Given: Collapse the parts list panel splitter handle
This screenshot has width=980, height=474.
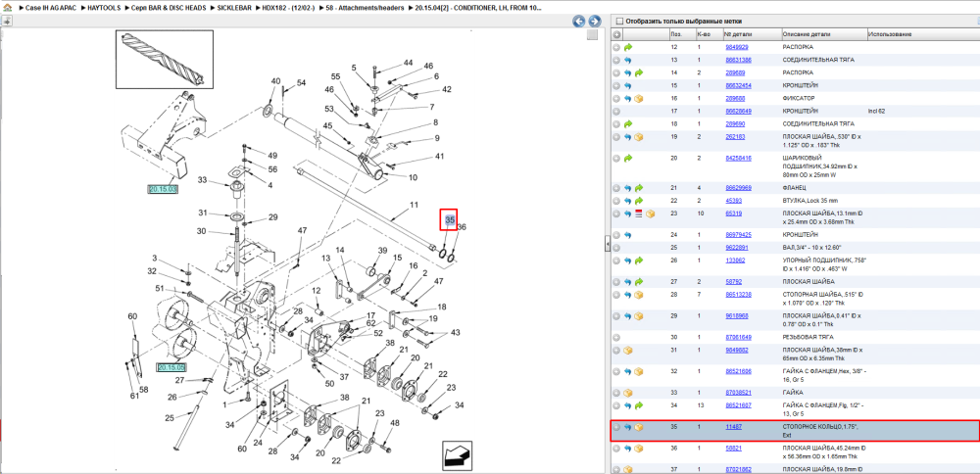Looking at the screenshot, I should [x=607, y=246].
